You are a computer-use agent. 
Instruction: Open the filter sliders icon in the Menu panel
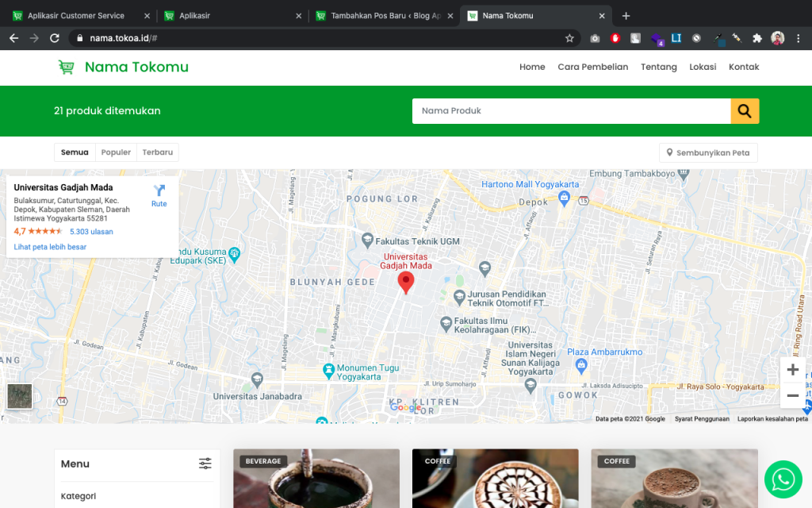point(205,464)
